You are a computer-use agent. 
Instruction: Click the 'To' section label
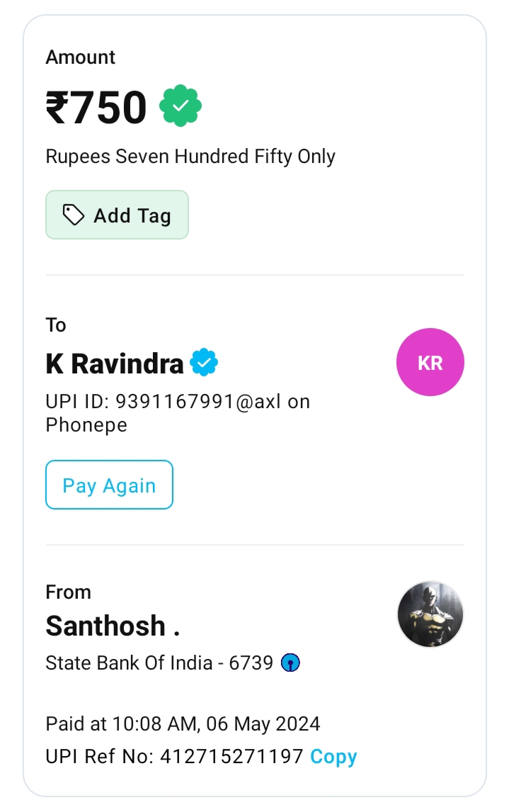[x=56, y=325]
